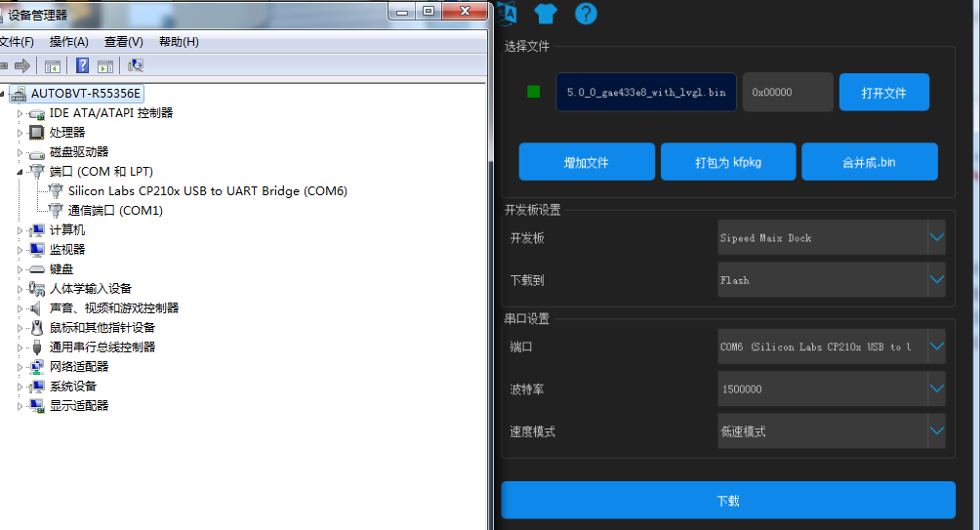The image size is (980, 530).
Task: Click the 合并成.bin button
Action: tap(870, 162)
